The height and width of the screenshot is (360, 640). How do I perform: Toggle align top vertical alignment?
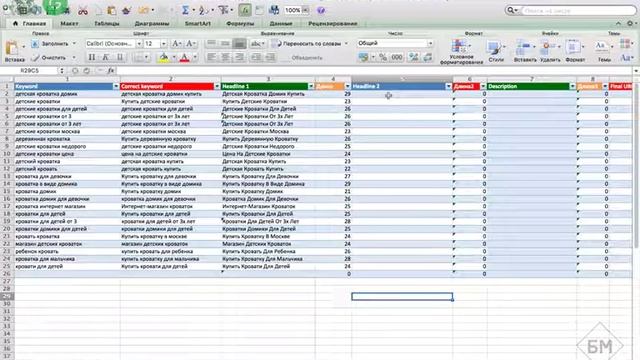211,44
